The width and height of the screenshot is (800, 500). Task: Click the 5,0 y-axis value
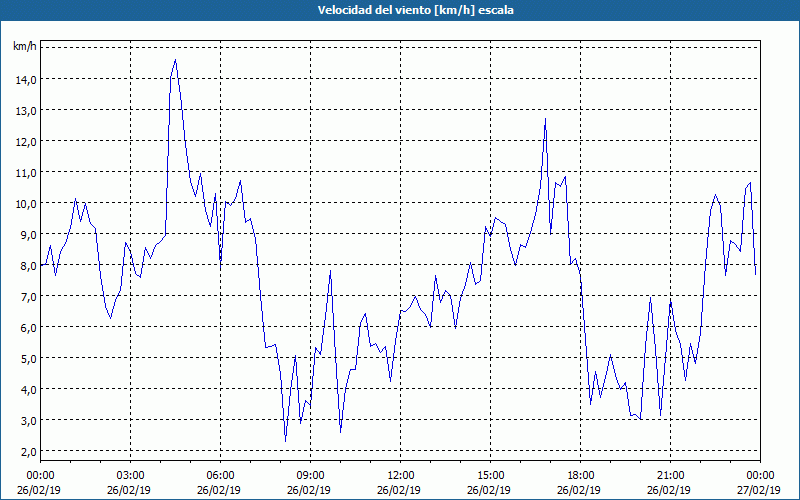[x=28, y=359]
